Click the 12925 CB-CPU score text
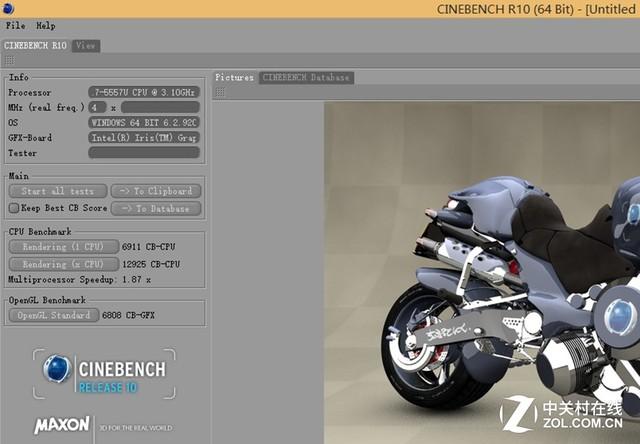Screen dimensions: 640x444 point(151,264)
